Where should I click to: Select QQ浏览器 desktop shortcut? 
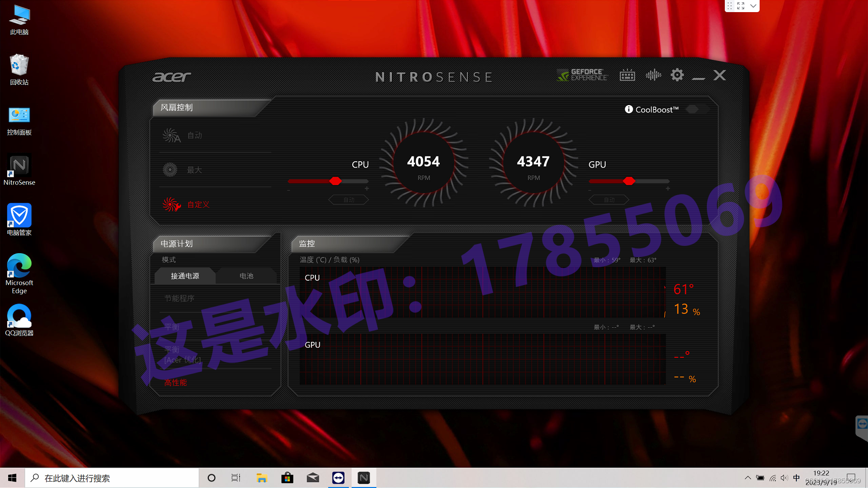(x=19, y=320)
